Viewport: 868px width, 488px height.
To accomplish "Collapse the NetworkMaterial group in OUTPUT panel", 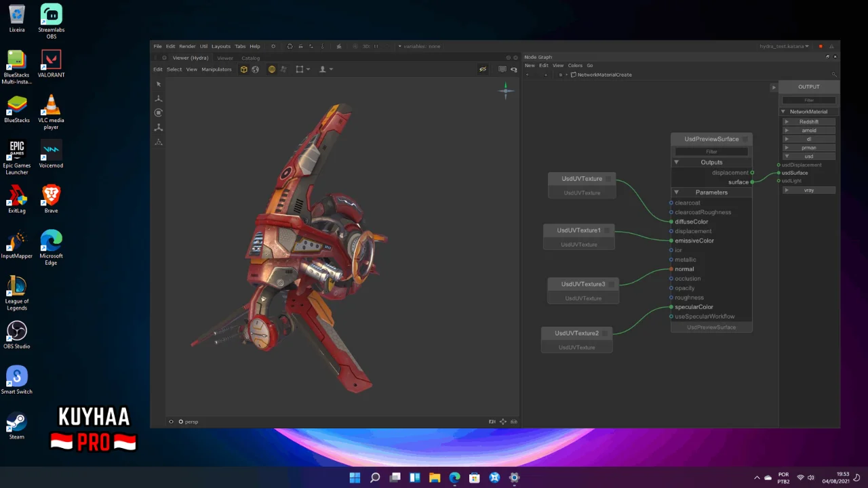I will 783,112.
